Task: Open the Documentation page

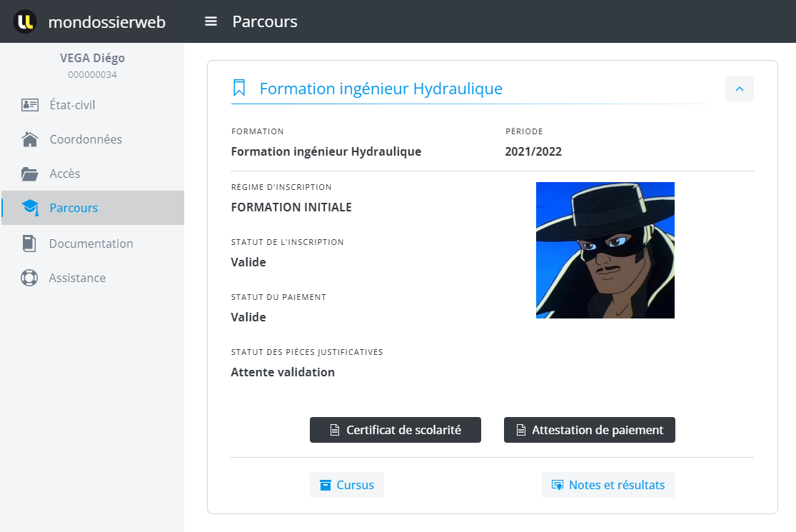Action: tap(91, 244)
